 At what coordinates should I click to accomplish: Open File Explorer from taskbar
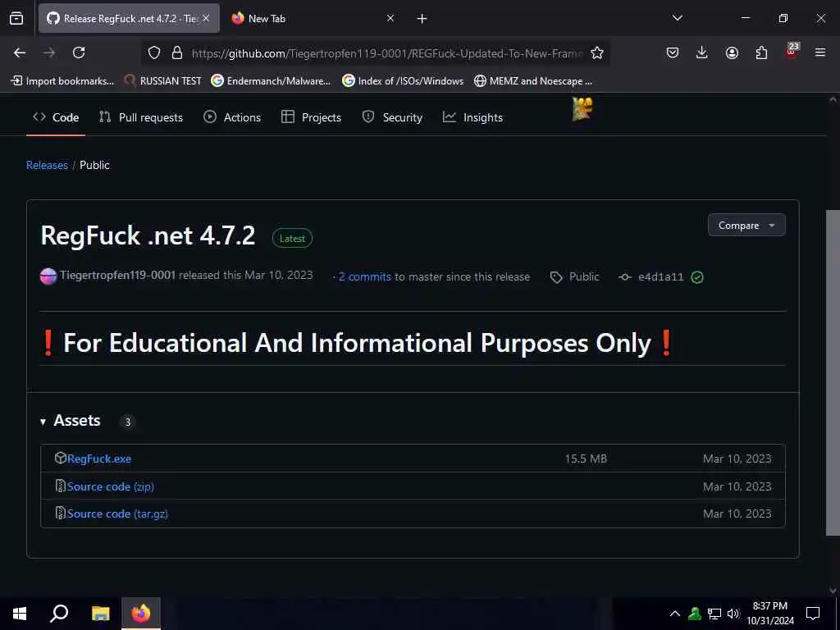click(100, 613)
